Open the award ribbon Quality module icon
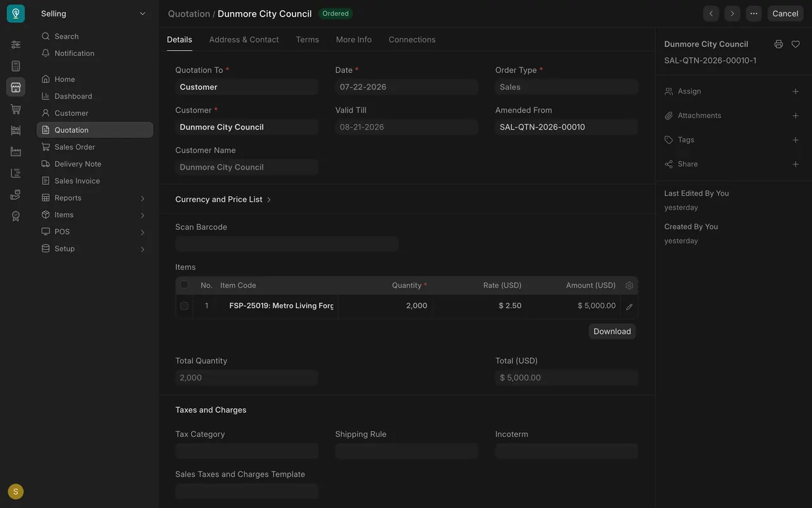 pos(16,217)
